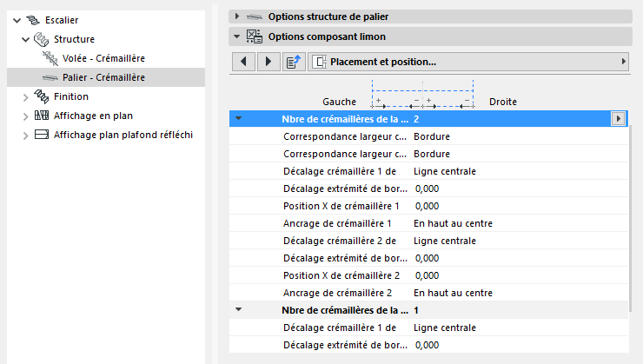The height and width of the screenshot is (364, 643).
Task: Click the Affichage en plan icon
Action: 42,116
